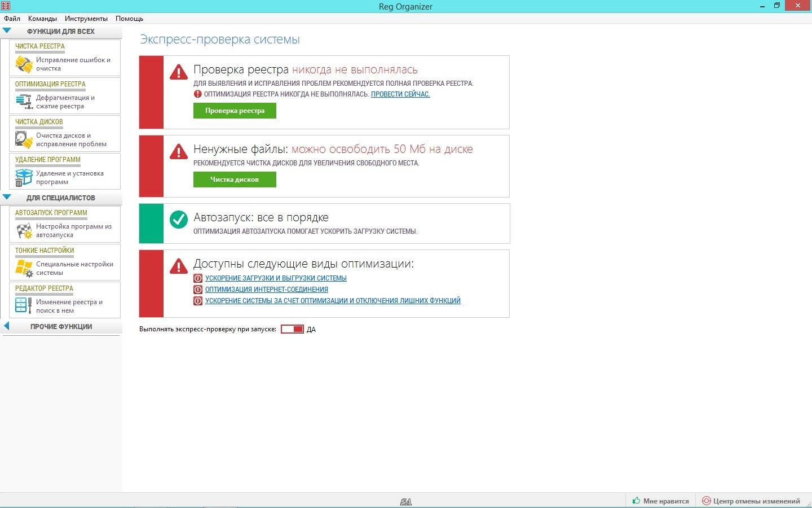
Task: Click the SA logo in status bar
Action: pyautogui.click(x=406, y=501)
